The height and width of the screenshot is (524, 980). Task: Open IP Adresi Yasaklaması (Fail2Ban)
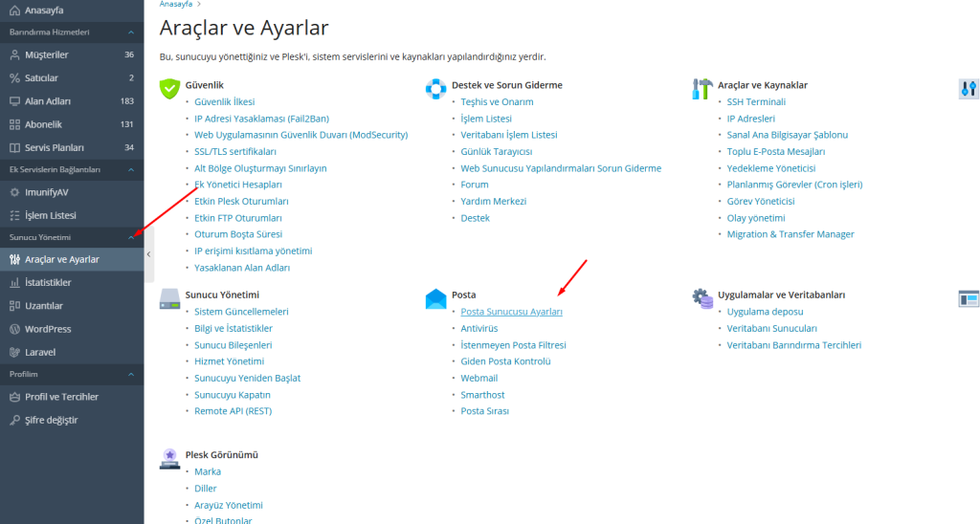261,119
